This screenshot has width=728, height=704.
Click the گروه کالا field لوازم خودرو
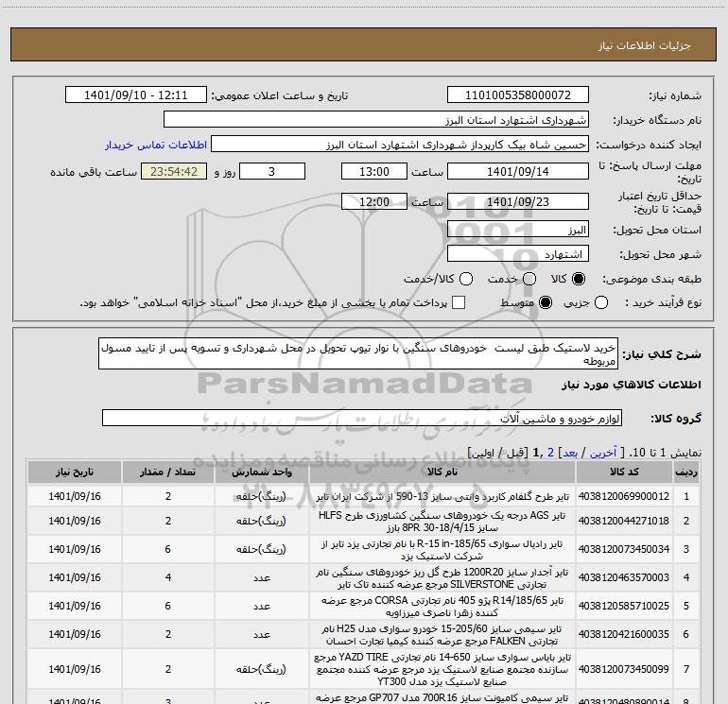362,418
